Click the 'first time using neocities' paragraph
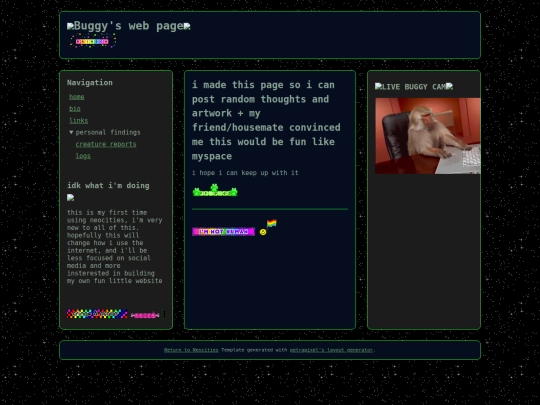 point(115,247)
